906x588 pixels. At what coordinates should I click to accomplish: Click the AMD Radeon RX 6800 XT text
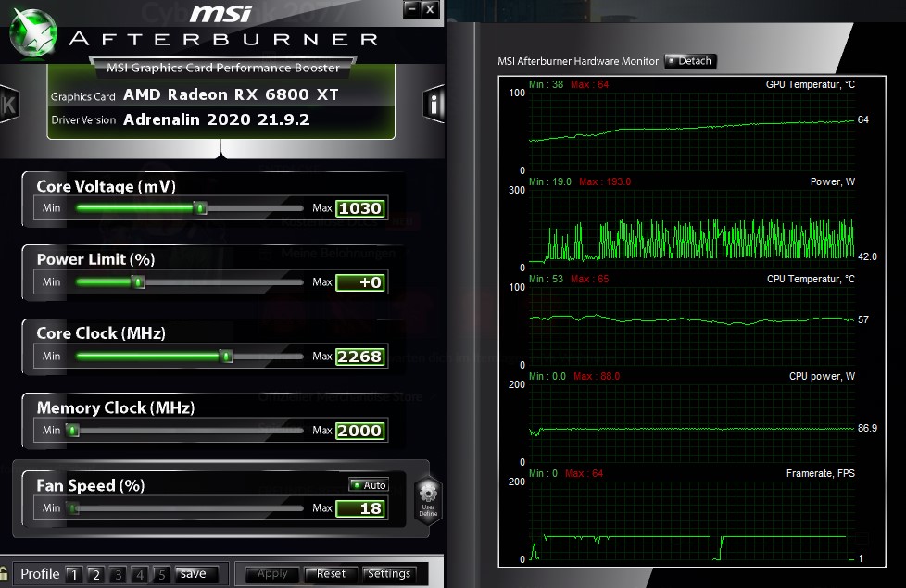pos(231,94)
